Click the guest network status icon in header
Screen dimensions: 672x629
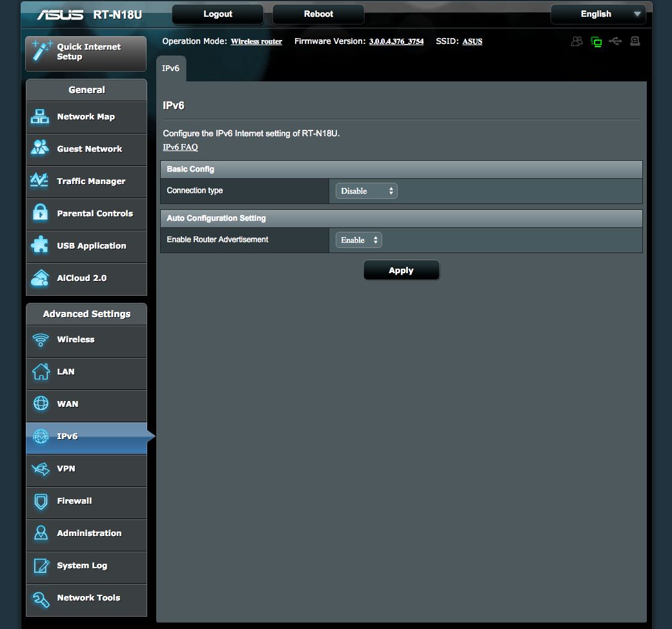(577, 41)
